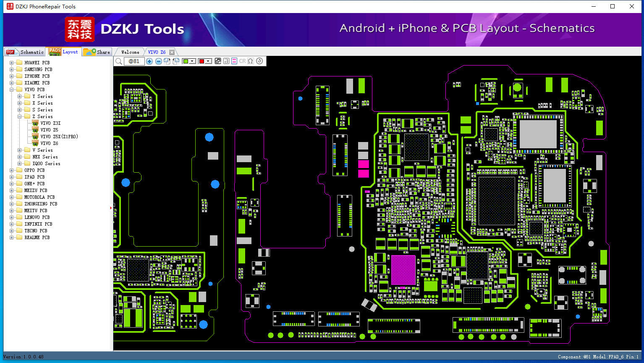
Task: Toggle the CR display button
Action: 242,61
